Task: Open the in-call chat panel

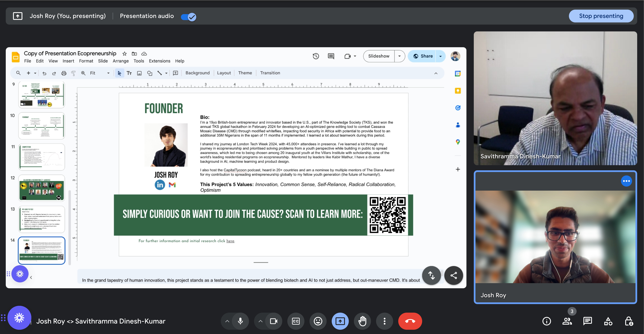Action: coord(587,321)
